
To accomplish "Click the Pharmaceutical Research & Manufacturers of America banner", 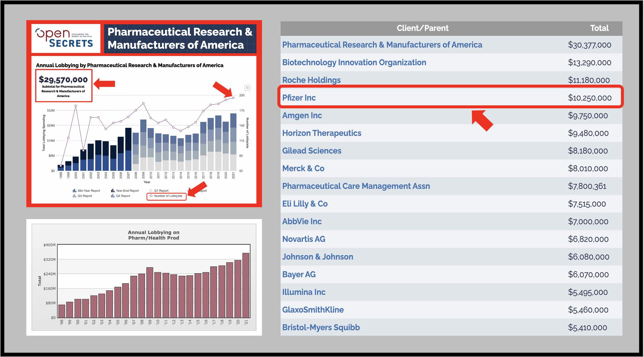I will (180, 38).
